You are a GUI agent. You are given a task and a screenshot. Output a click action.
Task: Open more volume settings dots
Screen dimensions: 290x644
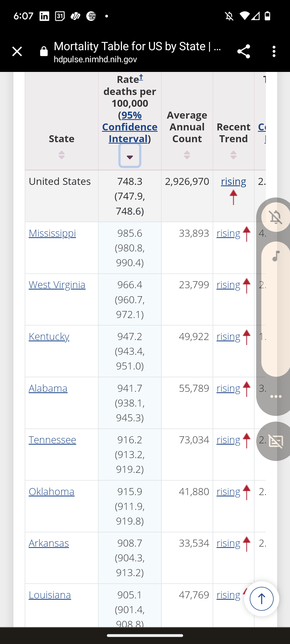276,397
